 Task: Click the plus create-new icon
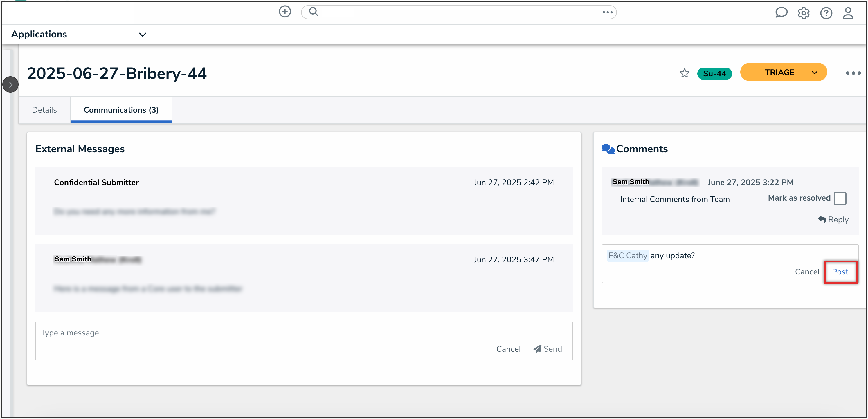click(x=285, y=12)
